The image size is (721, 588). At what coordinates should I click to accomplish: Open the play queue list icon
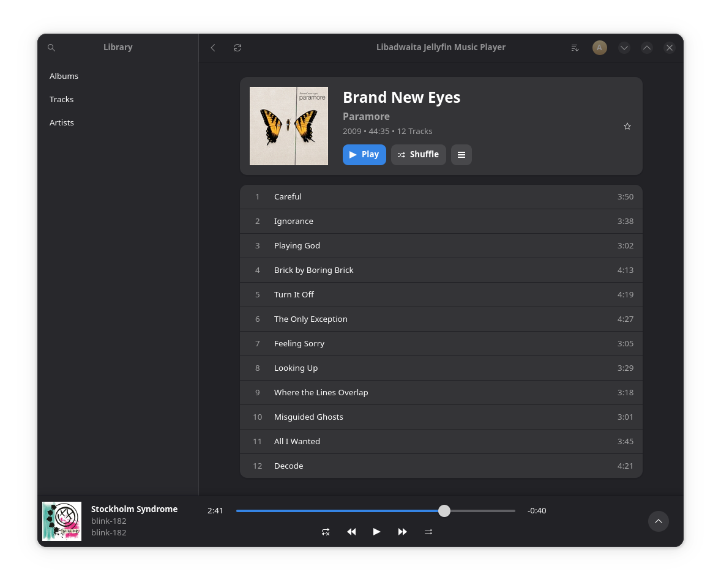[575, 48]
